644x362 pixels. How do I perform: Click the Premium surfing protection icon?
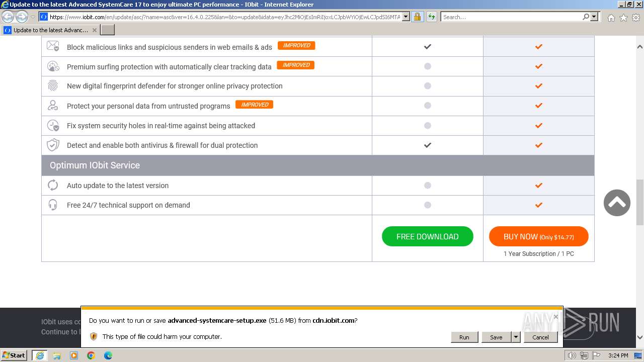point(53,66)
